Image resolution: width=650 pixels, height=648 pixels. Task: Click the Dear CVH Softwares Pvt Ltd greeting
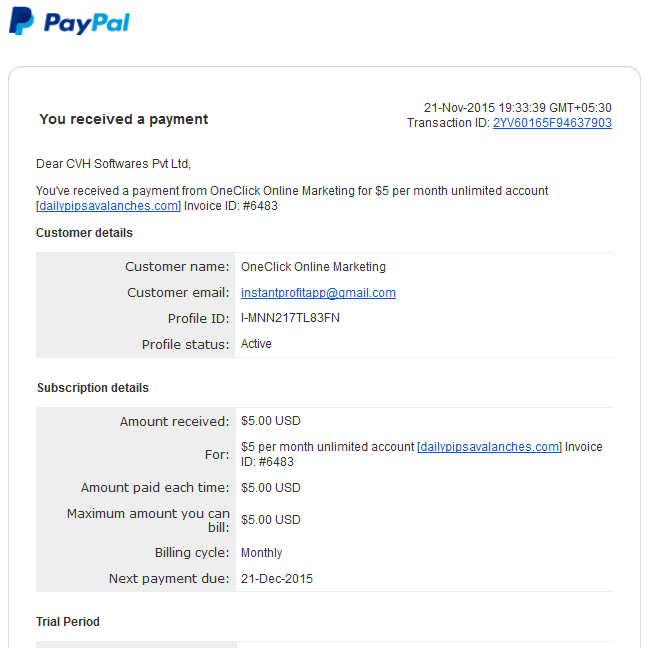113,164
